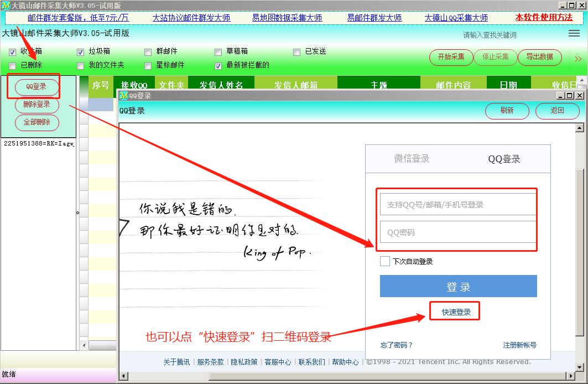
Task: Minimize the QQ登录 window
Action: [560, 96]
